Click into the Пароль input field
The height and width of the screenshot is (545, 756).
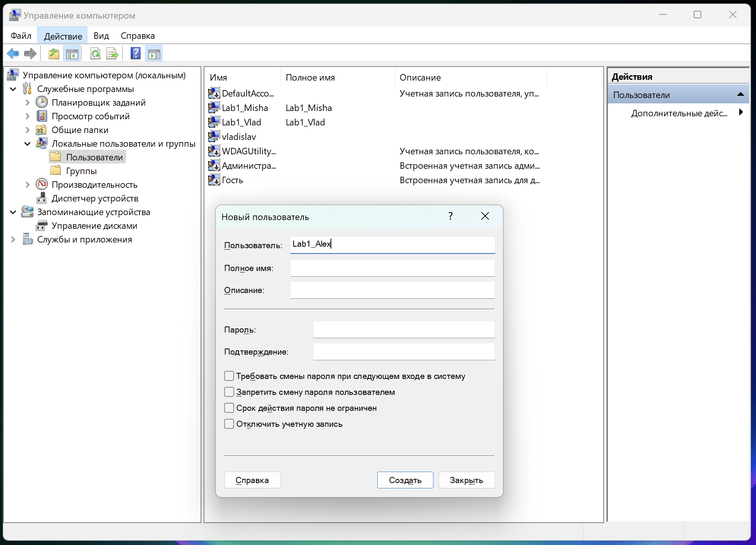click(403, 330)
